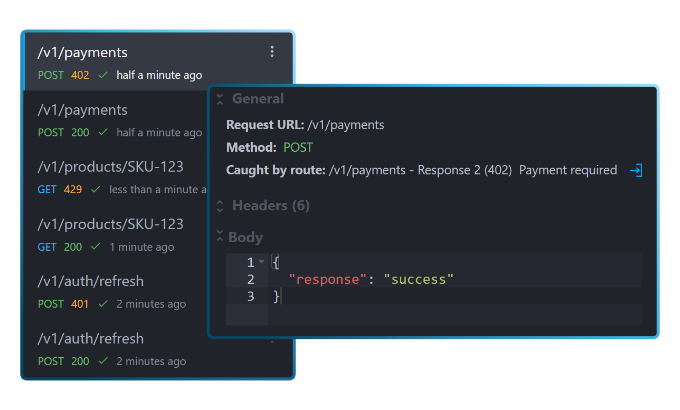Click the caught route /v1/payments - Response 2 text
Viewport: 680px width, 410px height.
pyautogui.click(x=420, y=171)
